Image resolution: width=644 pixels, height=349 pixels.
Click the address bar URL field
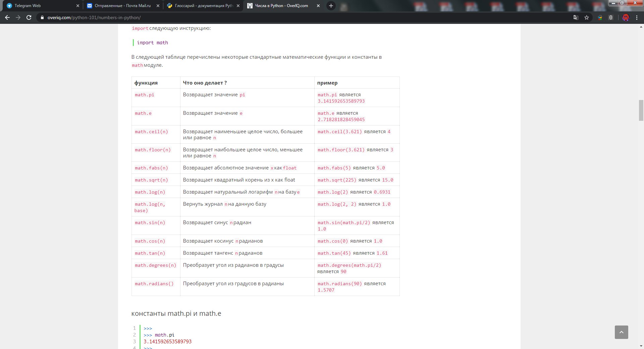[x=302, y=17]
